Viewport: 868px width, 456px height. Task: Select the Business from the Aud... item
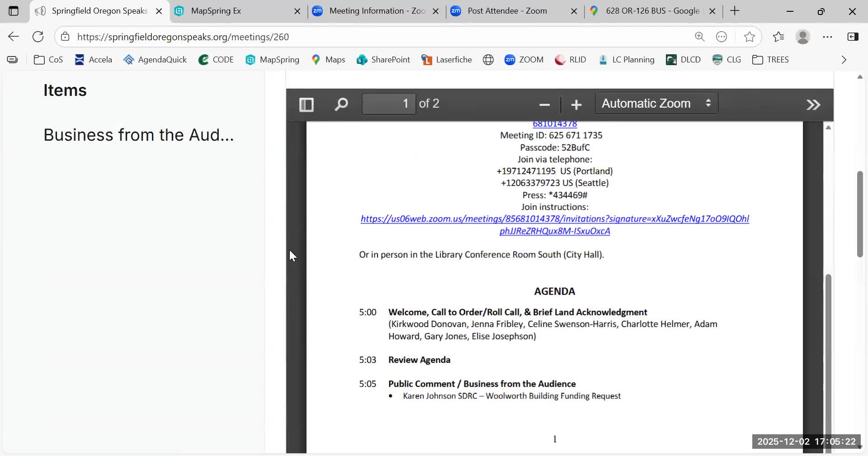pyautogui.click(x=139, y=135)
